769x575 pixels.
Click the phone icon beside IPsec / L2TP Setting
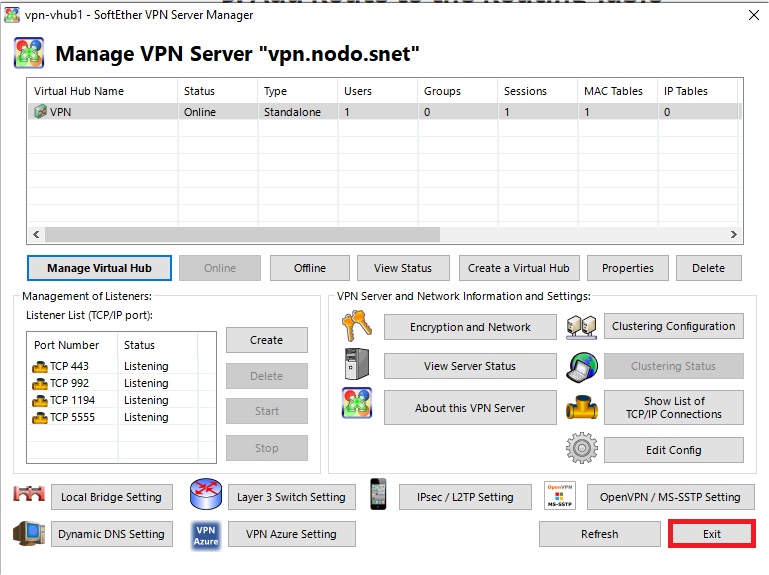(378, 494)
